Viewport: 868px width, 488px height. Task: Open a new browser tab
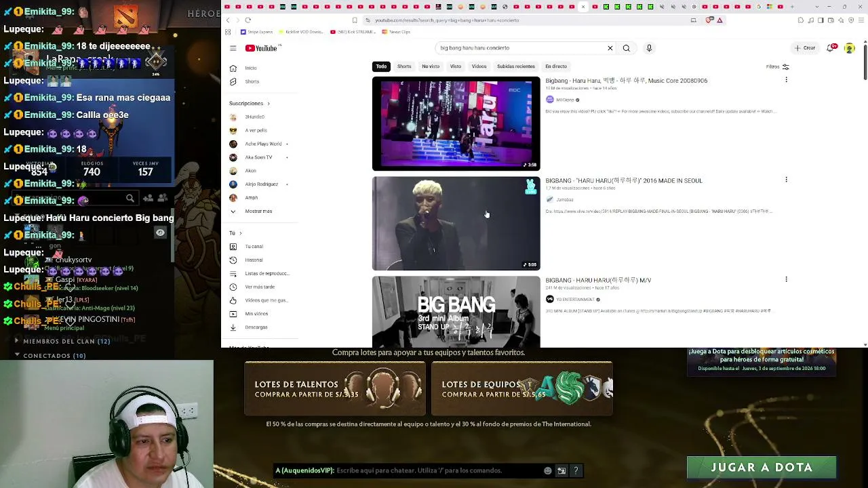(791, 7)
